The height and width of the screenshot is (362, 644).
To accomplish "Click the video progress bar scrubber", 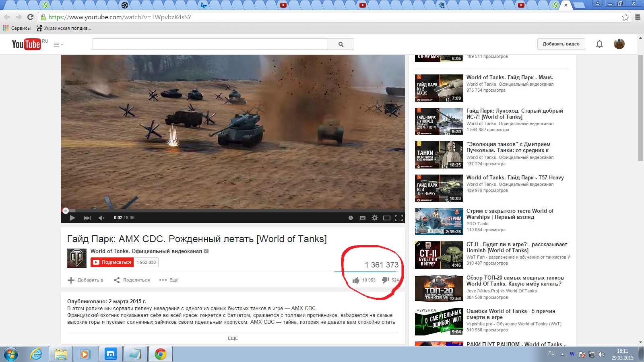I will [x=66, y=211].
